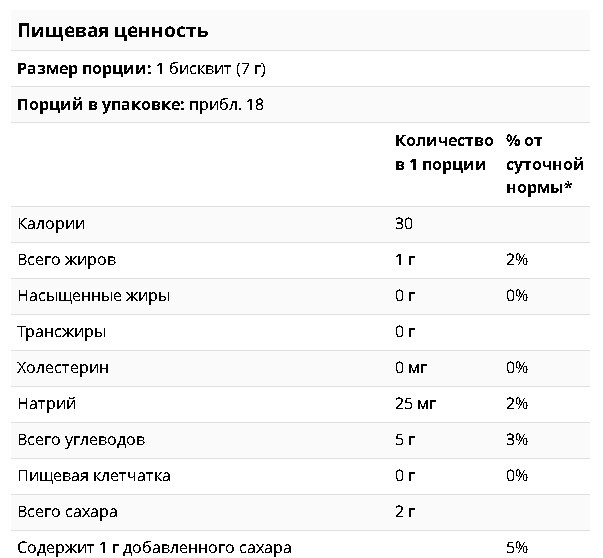
Task: Select the Всего жиров row
Action: pyautogui.click(x=300, y=260)
